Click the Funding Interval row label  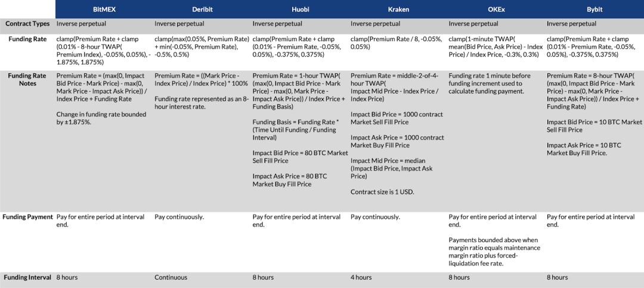pyautogui.click(x=27, y=277)
